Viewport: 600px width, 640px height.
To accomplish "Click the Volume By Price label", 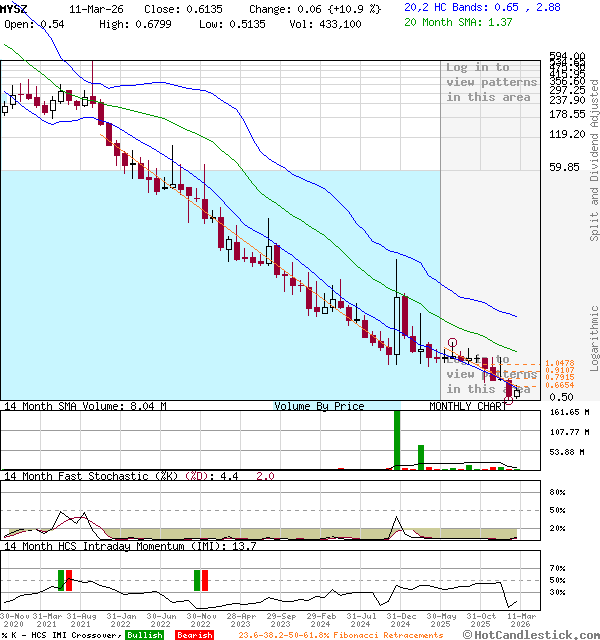I will click(x=319, y=407).
